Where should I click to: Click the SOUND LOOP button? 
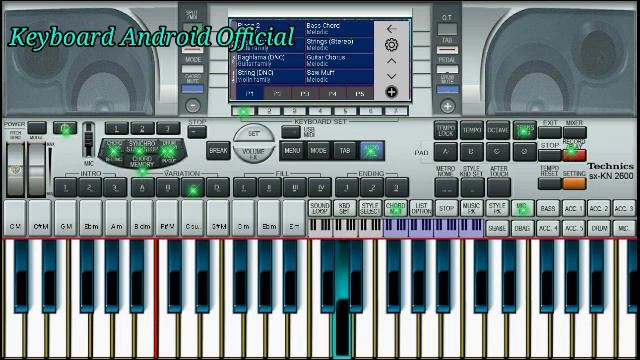coord(320,208)
